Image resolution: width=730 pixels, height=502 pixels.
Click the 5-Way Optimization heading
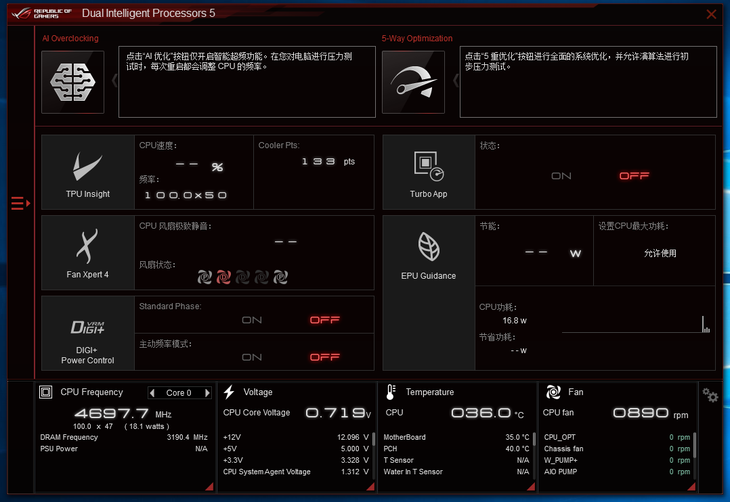(417, 38)
